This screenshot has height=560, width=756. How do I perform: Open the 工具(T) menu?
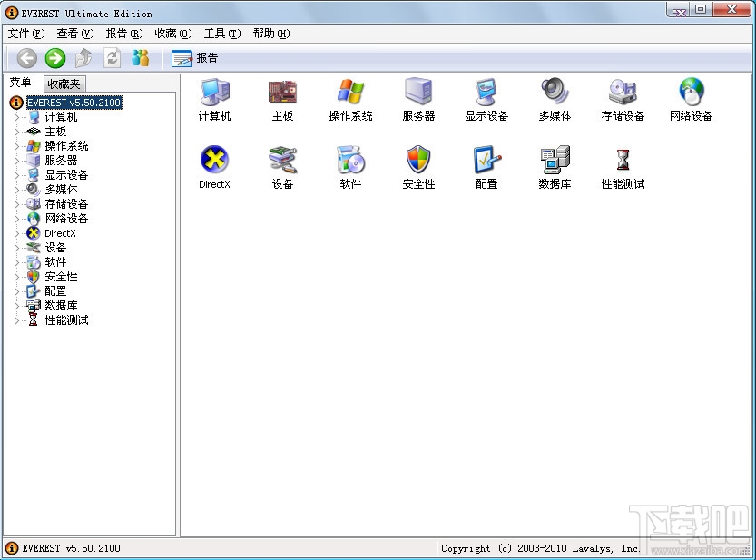222,34
